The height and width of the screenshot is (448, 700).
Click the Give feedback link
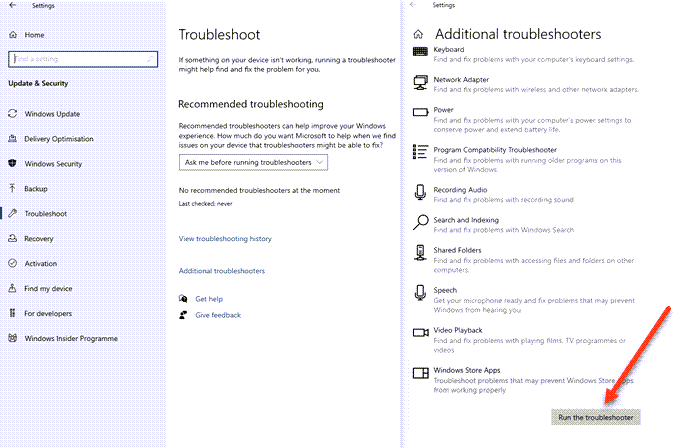pyautogui.click(x=218, y=315)
